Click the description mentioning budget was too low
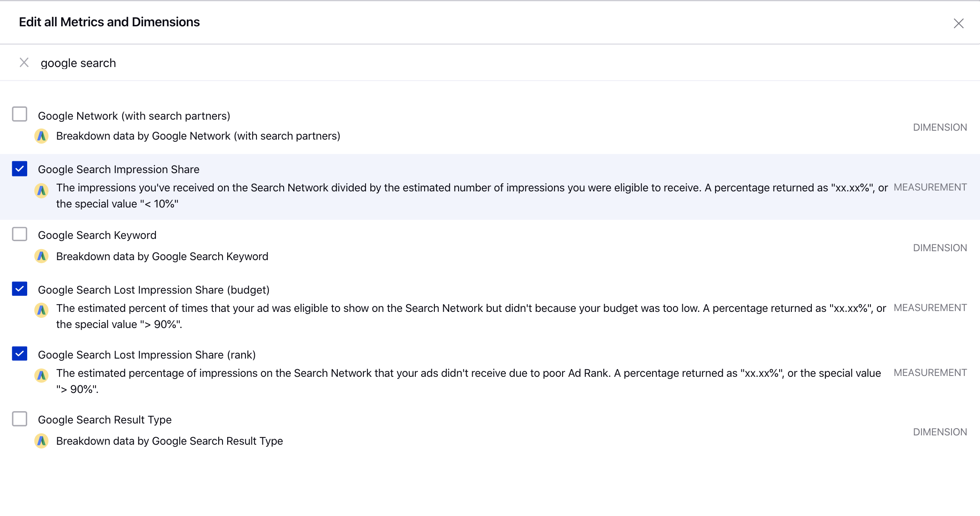980x516 pixels. pos(471,316)
